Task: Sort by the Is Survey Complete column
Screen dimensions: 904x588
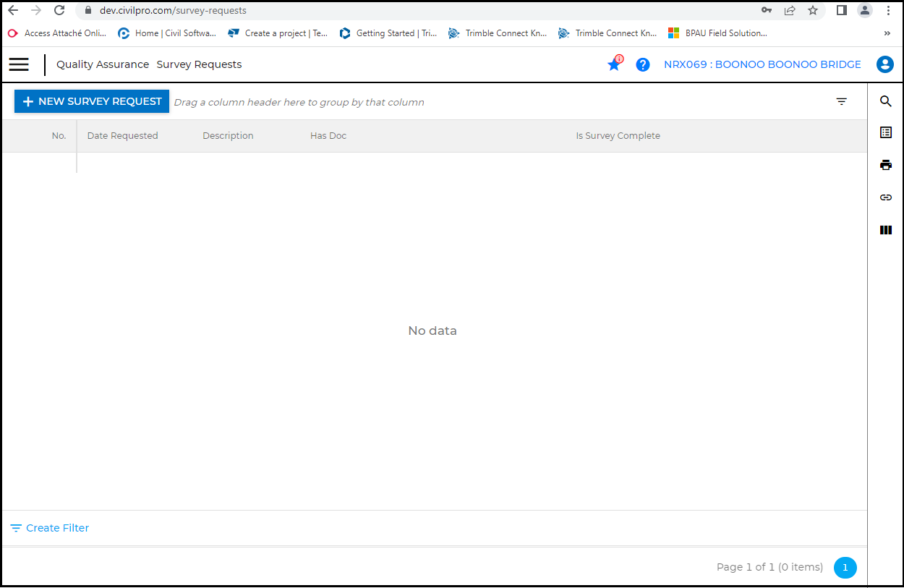Action: coord(618,136)
